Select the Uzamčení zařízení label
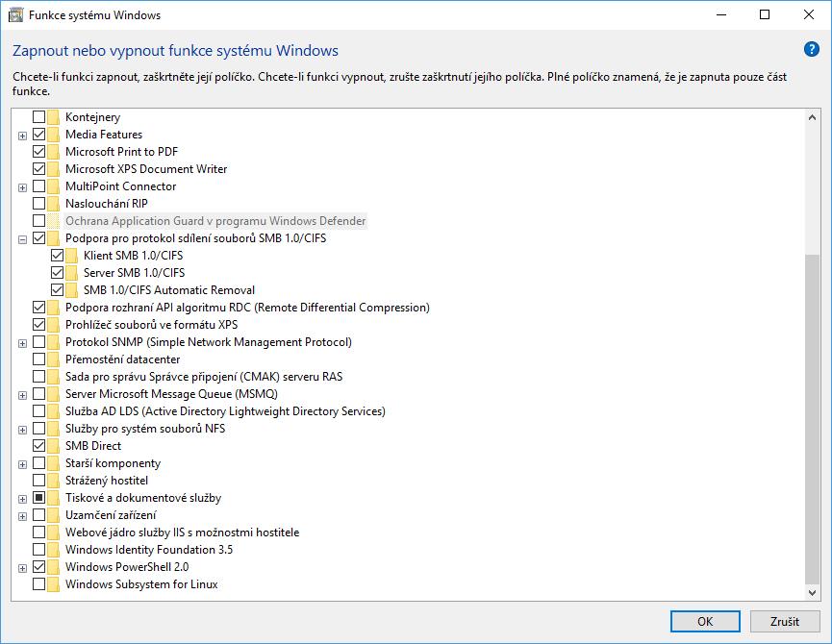Viewport: 832px width, 644px height. (111, 515)
